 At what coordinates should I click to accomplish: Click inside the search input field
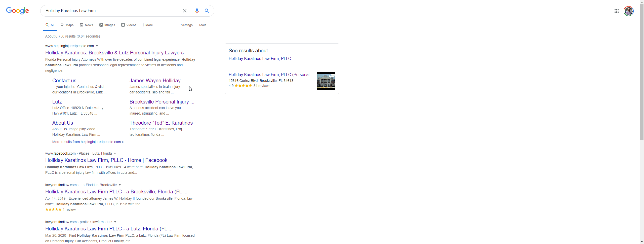pyautogui.click(x=112, y=11)
